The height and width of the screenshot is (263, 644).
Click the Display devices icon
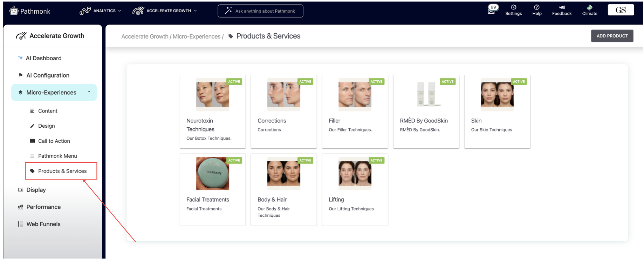click(x=21, y=190)
